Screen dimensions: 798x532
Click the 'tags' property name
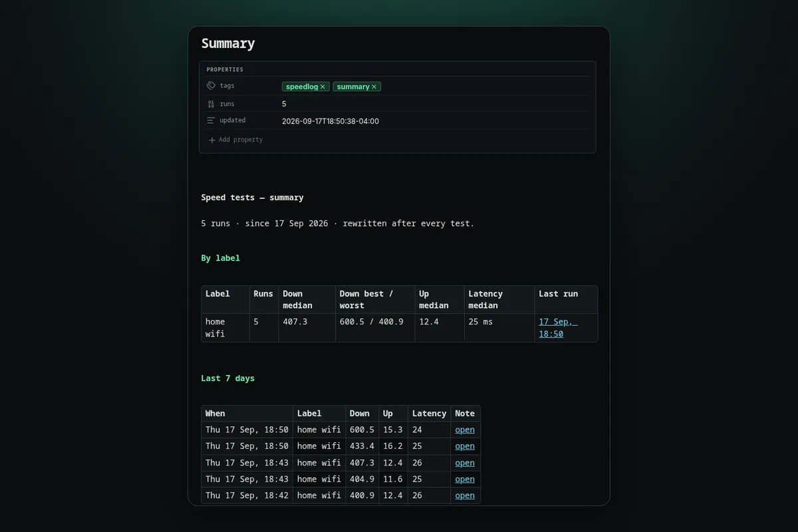coord(227,86)
